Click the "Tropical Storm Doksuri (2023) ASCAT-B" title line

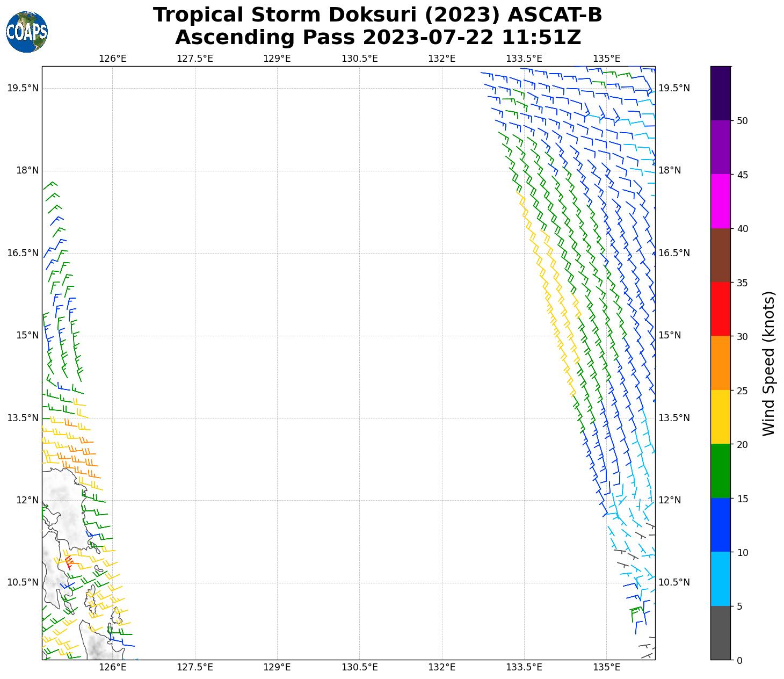[378, 15]
